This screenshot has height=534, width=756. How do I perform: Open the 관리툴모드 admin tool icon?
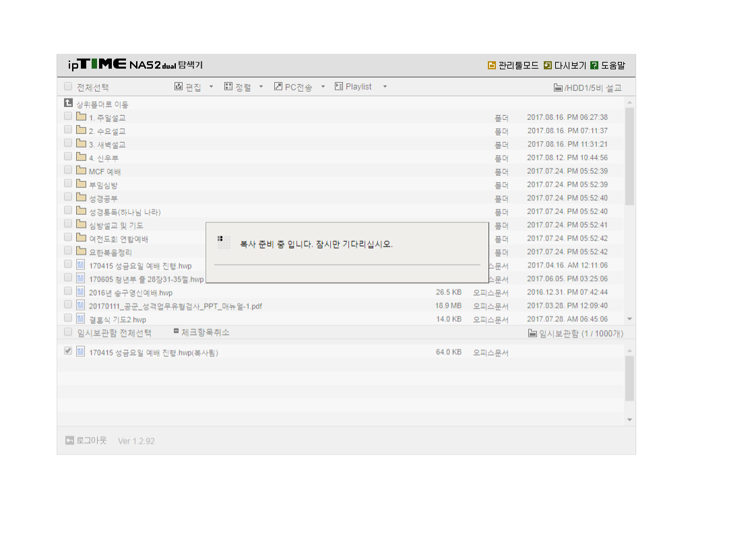point(491,65)
